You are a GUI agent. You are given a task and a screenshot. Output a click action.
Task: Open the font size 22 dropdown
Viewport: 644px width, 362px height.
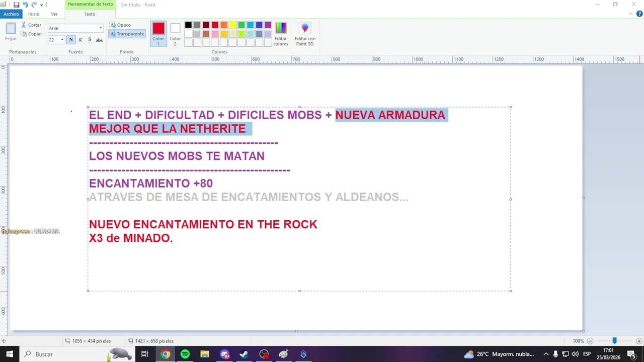tap(62, 40)
